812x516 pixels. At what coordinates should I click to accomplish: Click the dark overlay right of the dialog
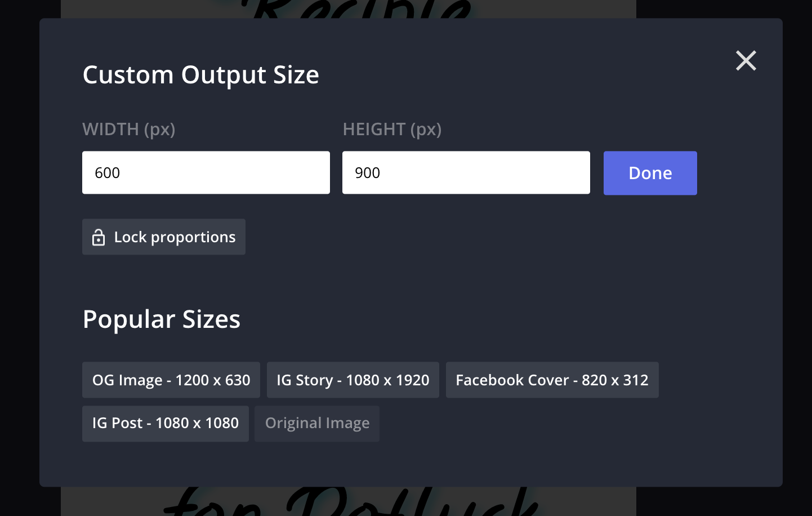[x=797, y=253]
